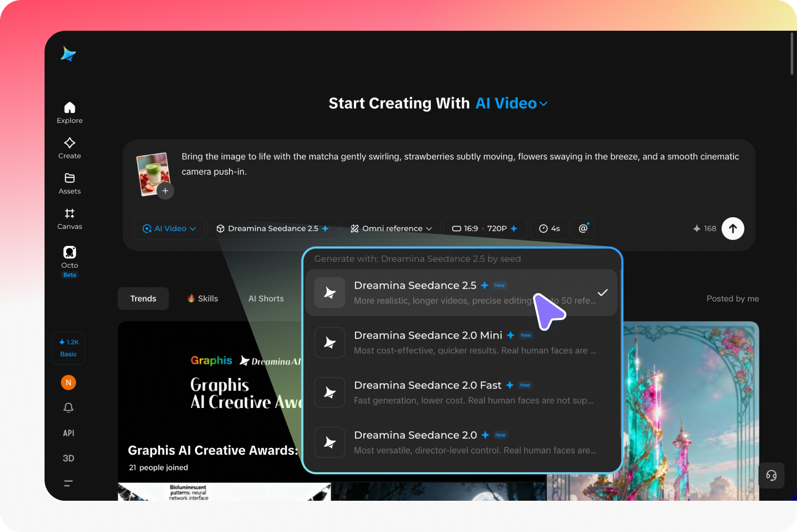
Task: Open the bioluminescent patterns thumbnail
Action: point(224,492)
